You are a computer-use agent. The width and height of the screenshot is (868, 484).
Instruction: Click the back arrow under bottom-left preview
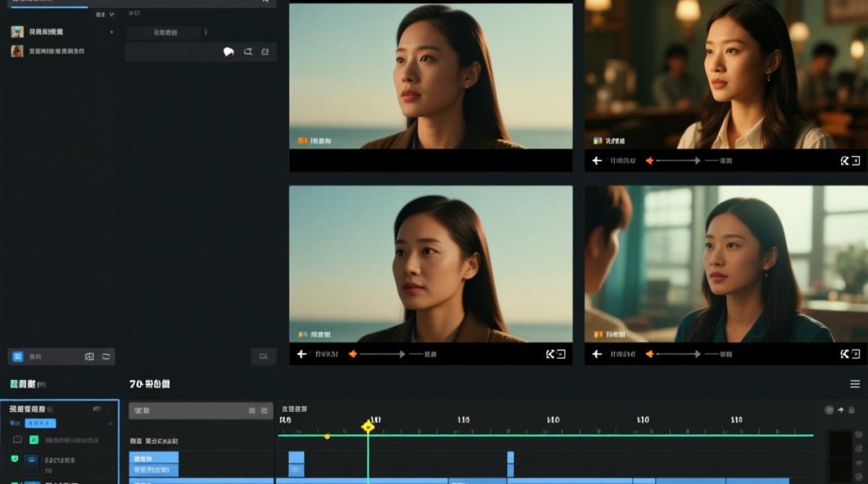tap(301, 354)
